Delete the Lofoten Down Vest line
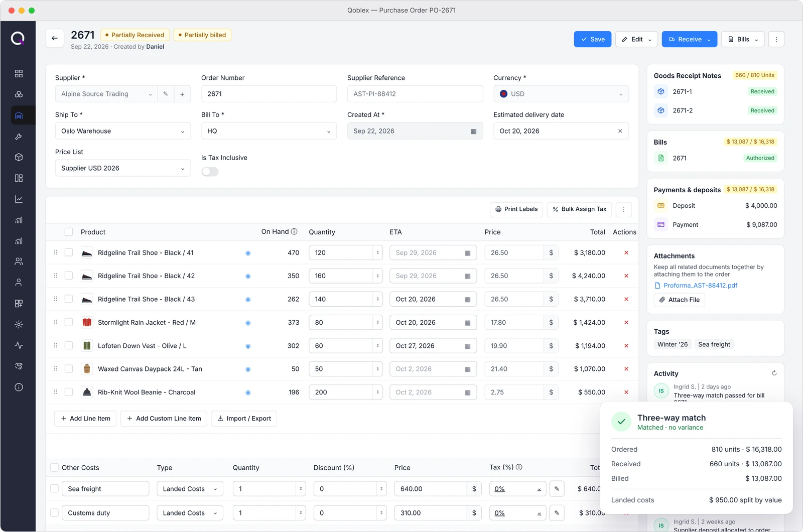 tap(626, 346)
